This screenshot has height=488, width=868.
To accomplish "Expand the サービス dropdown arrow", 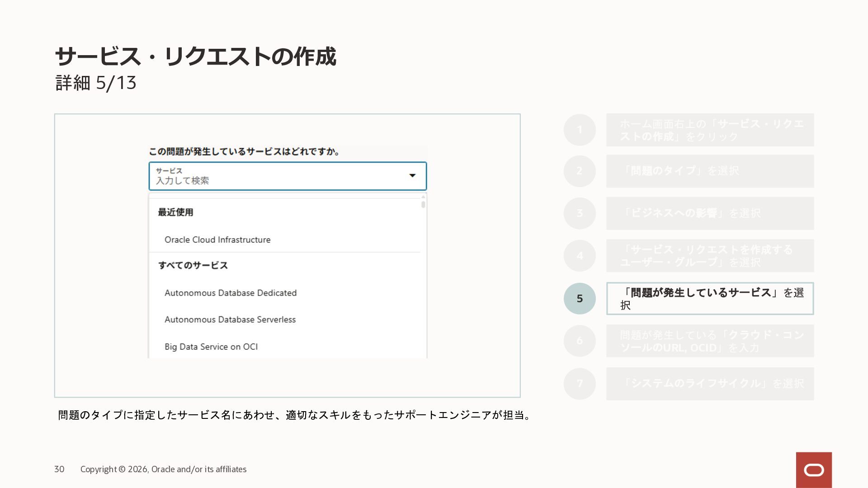I will pyautogui.click(x=412, y=176).
